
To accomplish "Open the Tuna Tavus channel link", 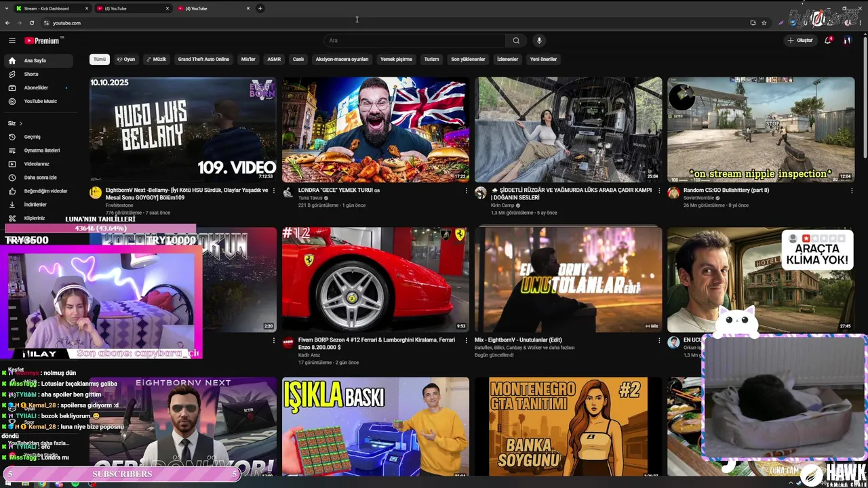I will [311, 198].
